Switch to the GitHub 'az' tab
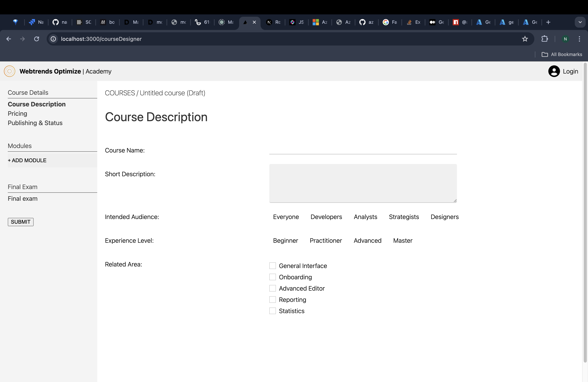This screenshot has height=382, width=588. pyautogui.click(x=367, y=22)
